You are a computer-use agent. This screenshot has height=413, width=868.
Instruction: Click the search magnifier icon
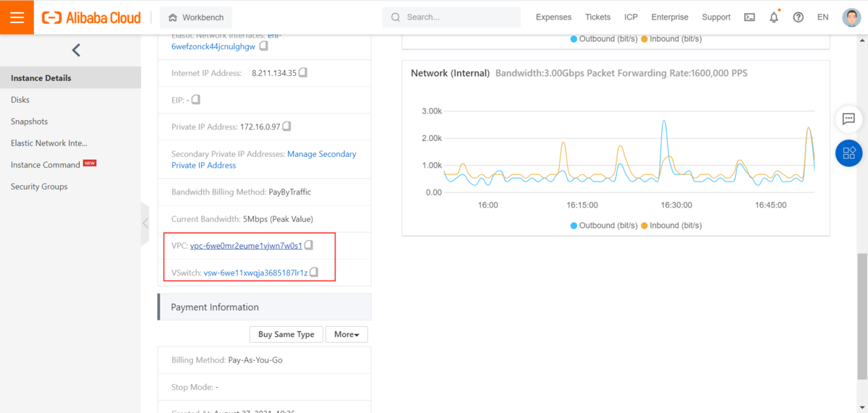point(396,17)
